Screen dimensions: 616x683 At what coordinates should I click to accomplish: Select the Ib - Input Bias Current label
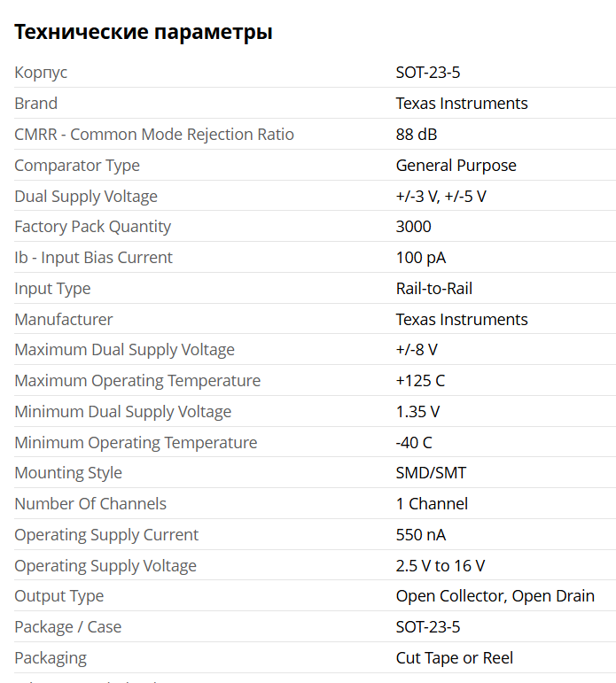point(93,258)
